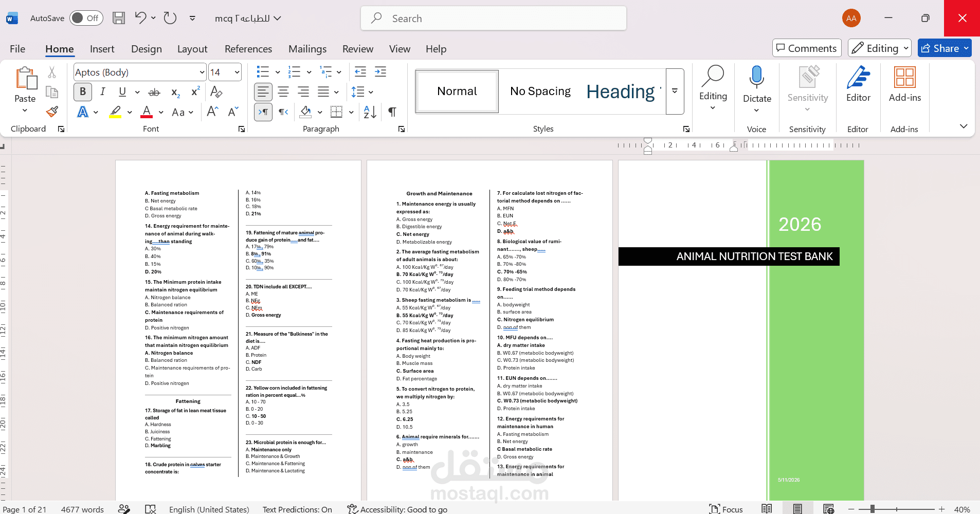
Task: Click the Comments button
Action: click(807, 48)
